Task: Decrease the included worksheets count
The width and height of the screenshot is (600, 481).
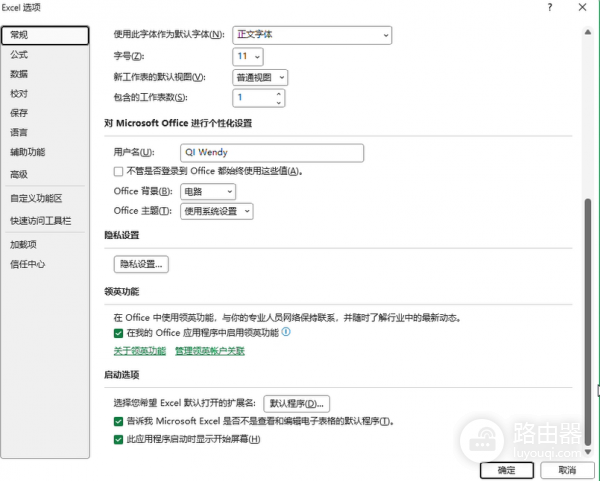Action: tap(279, 102)
